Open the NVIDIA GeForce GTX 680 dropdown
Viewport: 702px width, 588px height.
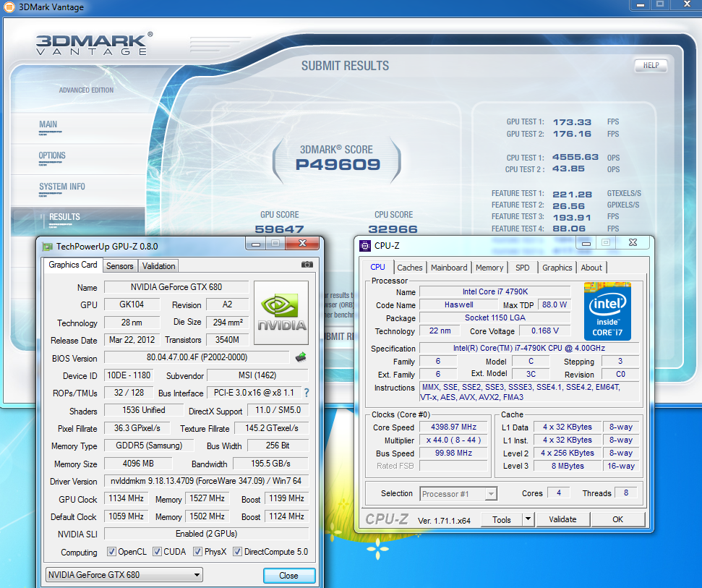(124, 575)
